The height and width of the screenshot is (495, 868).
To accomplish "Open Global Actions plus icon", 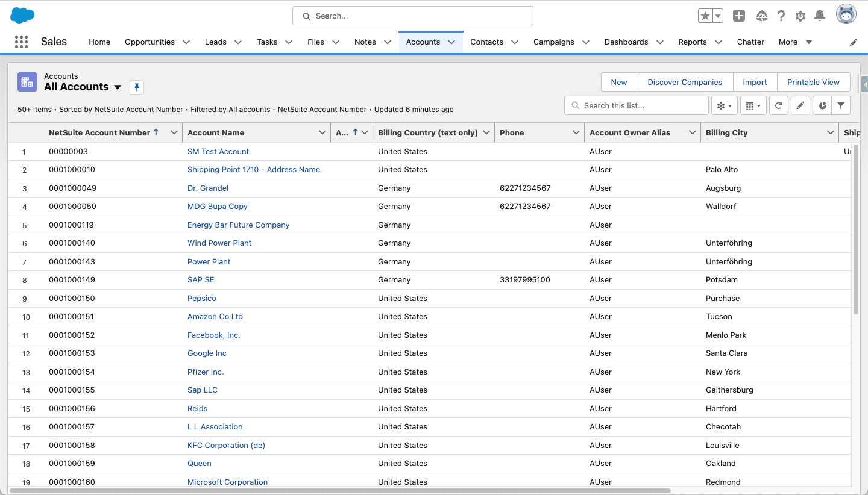I will tap(739, 16).
